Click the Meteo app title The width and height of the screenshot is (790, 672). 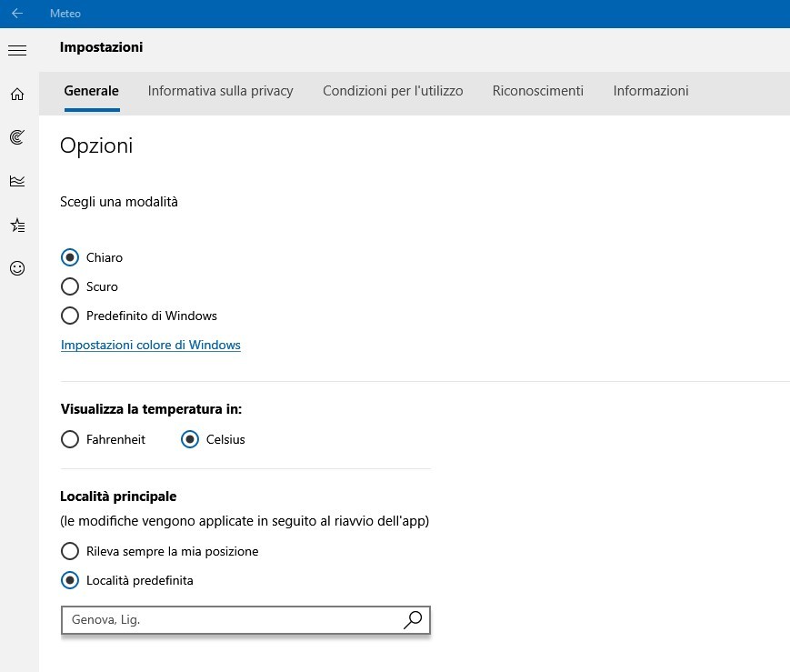coord(65,14)
